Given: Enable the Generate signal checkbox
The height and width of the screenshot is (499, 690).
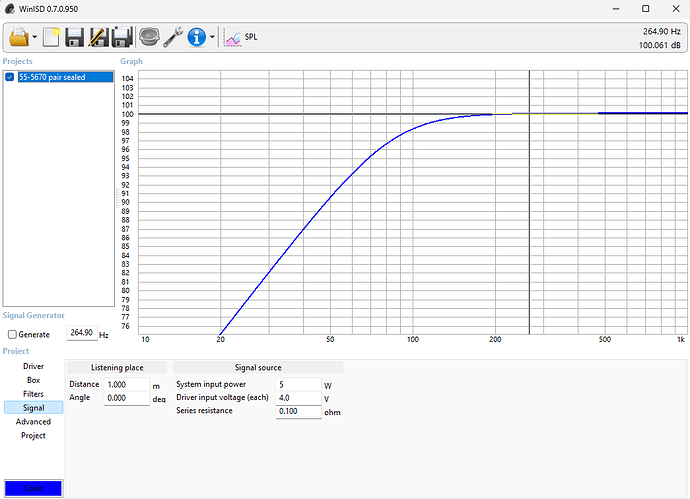Looking at the screenshot, I should click(12, 334).
